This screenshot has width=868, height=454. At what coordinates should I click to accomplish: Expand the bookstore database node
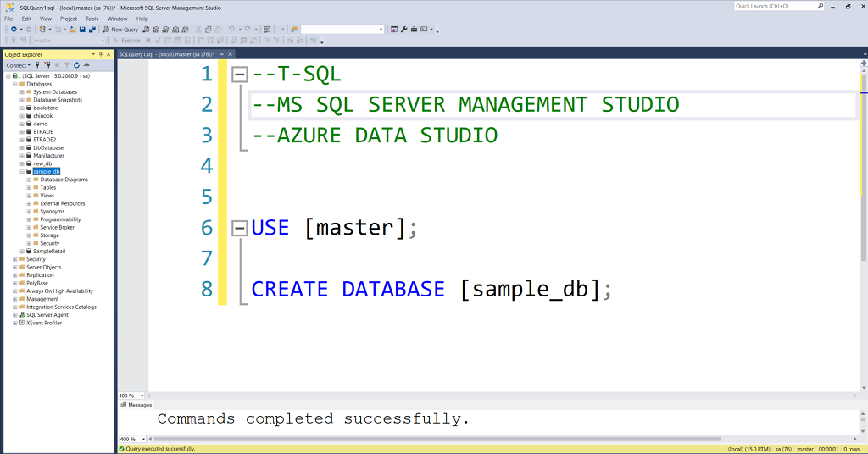pyautogui.click(x=22, y=108)
